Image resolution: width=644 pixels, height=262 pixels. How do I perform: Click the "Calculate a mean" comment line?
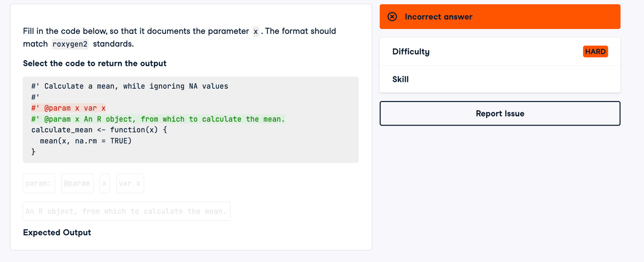tap(130, 86)
